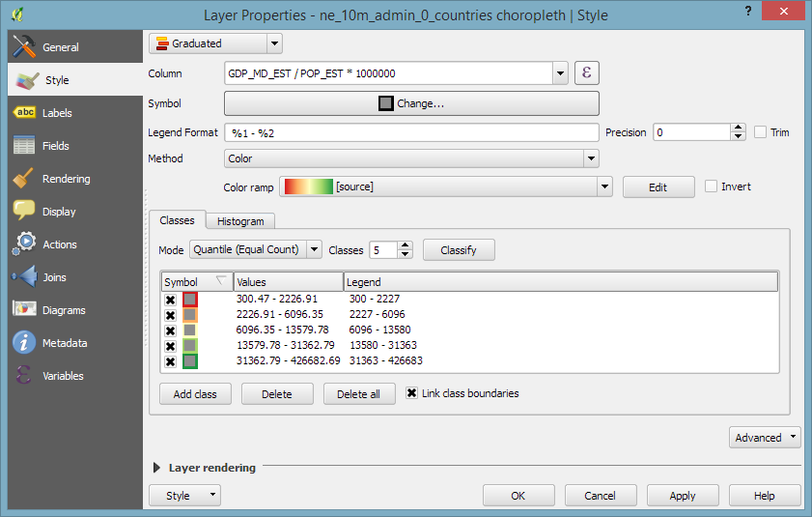The image size is (812, 517).
Task: Expand the Layer rendering section
Action: pos(158,468)
